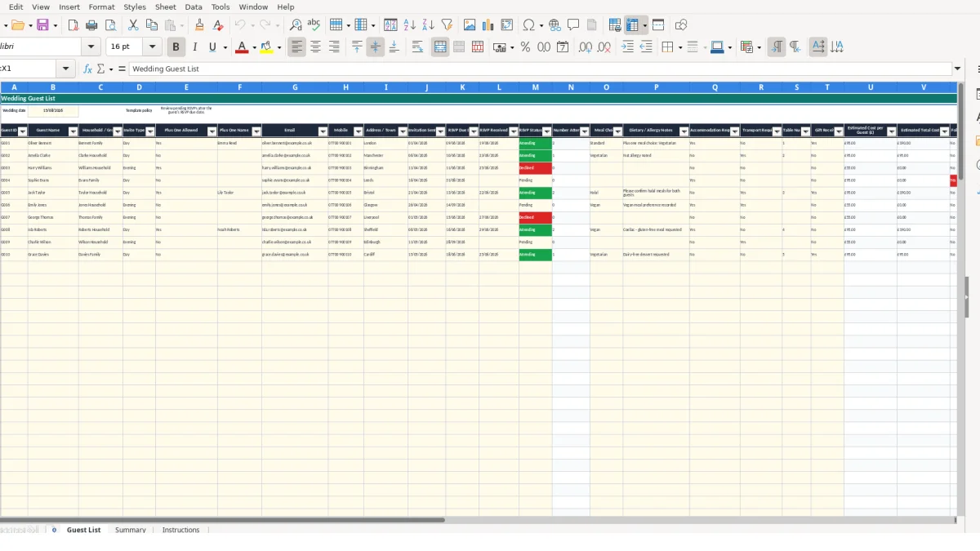Switch to the Instructions sheet tab
The image size is (980, 551).
tap(180, 530)
